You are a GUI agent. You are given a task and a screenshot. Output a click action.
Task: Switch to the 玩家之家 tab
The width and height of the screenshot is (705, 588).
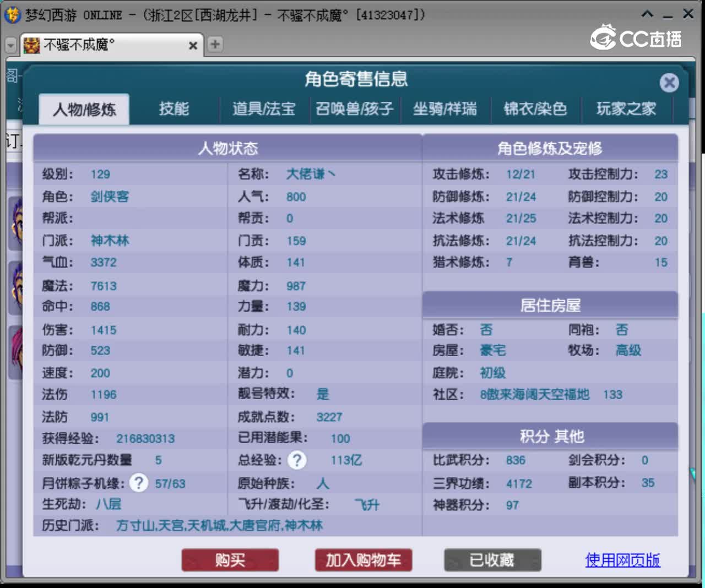[x=626, y=108]
